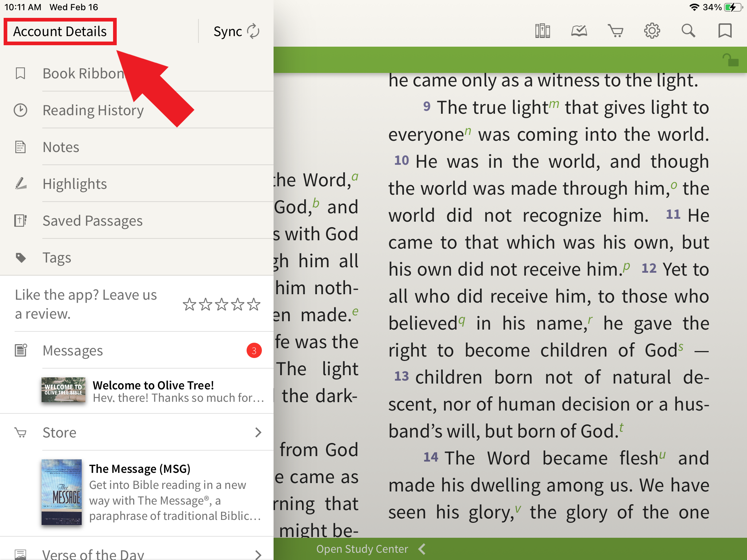This screenshot has height=560, width=747.
Task: Rate the app with the fifth star
Action: pyautogui.click(x=253, y=304)
